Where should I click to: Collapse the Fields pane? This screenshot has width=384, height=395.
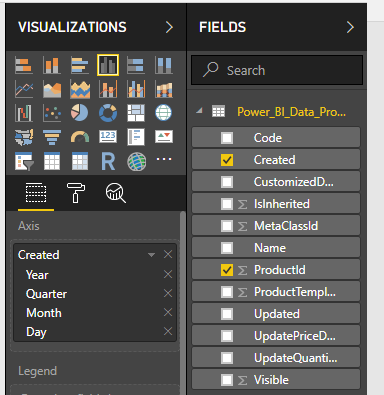(350, 27)
